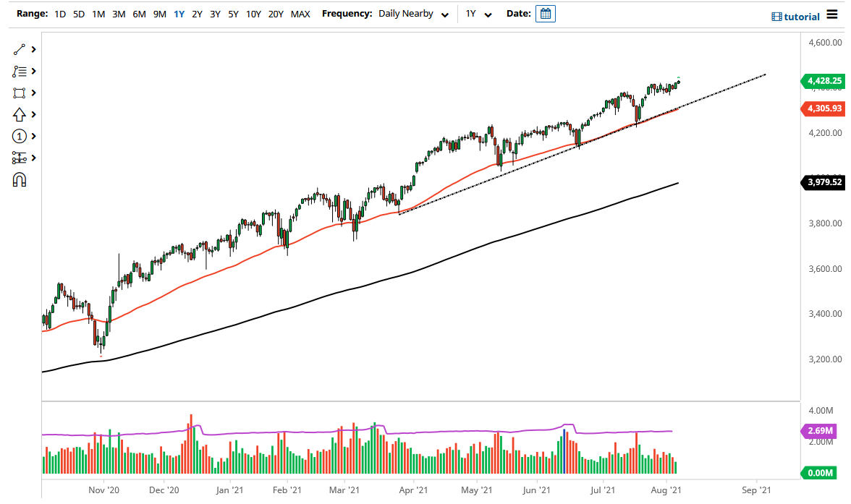Select the rectangle shape tool
Viewport: 851px width, 504px height.
point(20,93)
